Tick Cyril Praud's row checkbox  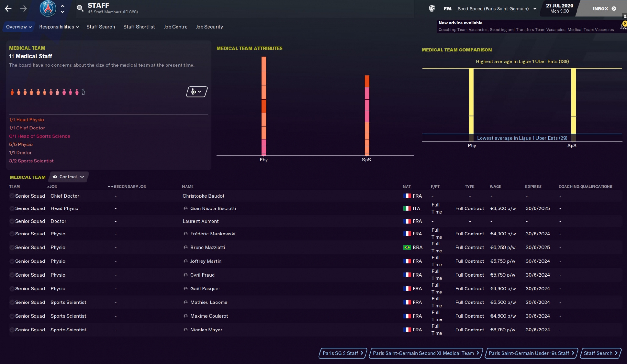(x=12, y=275)
